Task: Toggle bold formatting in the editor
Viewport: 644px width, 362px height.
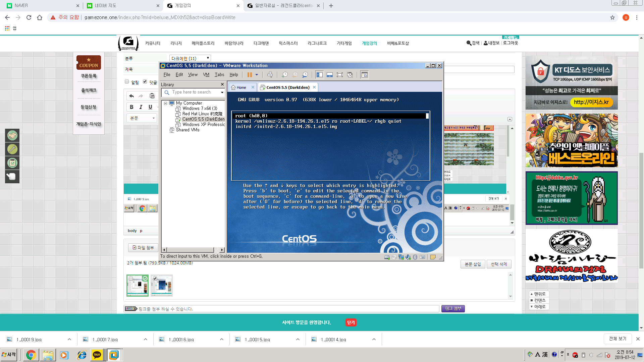Action: tap(131, 107)
